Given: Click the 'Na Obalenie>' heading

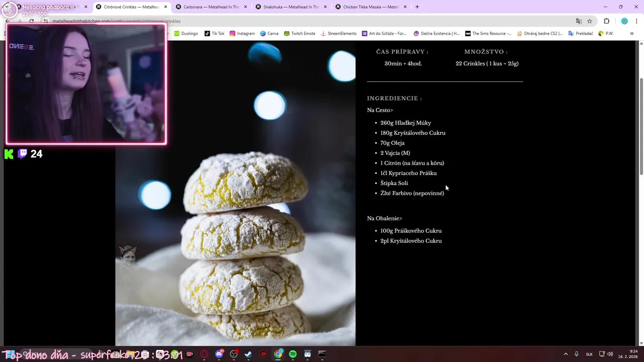Looking at the screenshot, I should pyautogui.click(x=384, y=218).
